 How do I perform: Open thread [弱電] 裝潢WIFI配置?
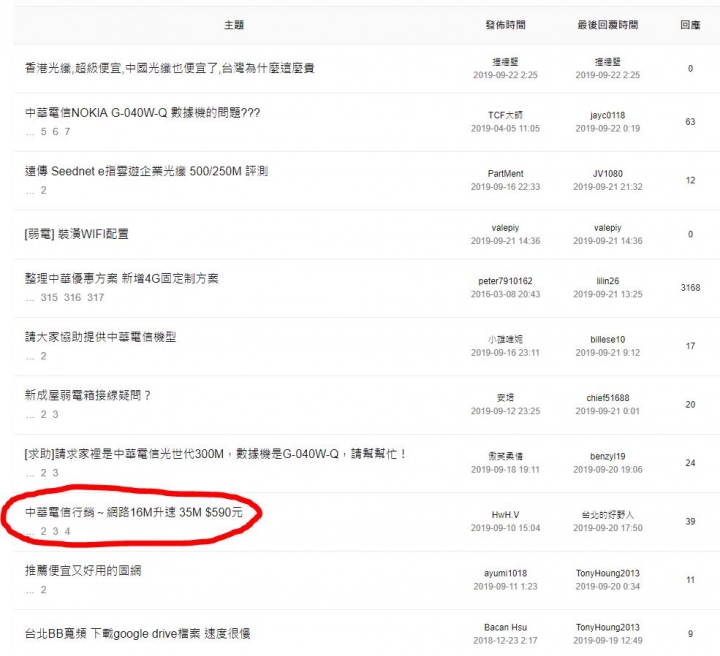76,234
